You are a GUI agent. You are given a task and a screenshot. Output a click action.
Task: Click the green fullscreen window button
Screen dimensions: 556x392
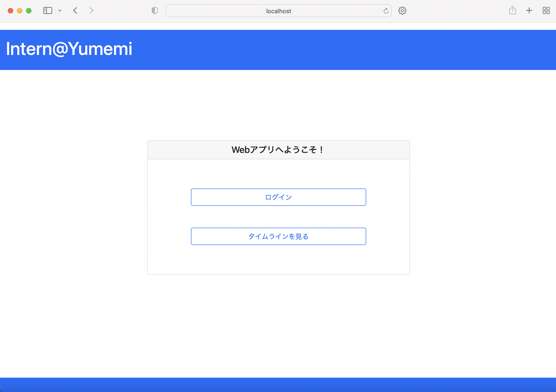[29, 11]
